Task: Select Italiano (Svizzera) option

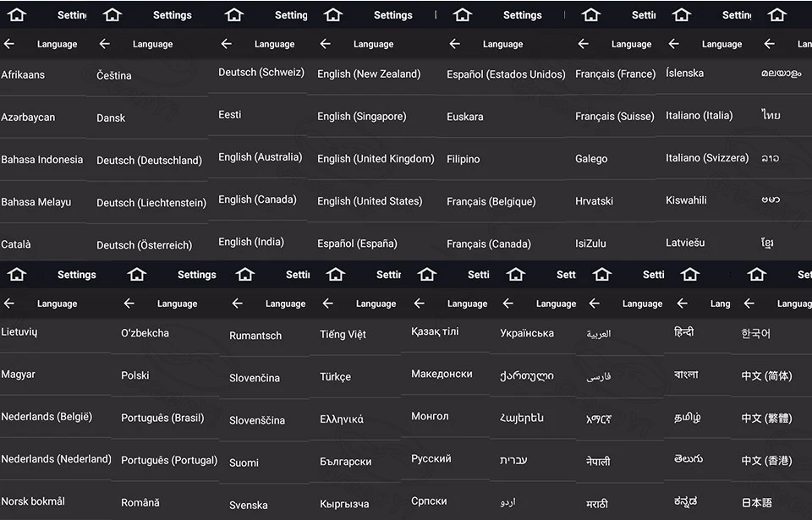Action: tap(707, 158)
